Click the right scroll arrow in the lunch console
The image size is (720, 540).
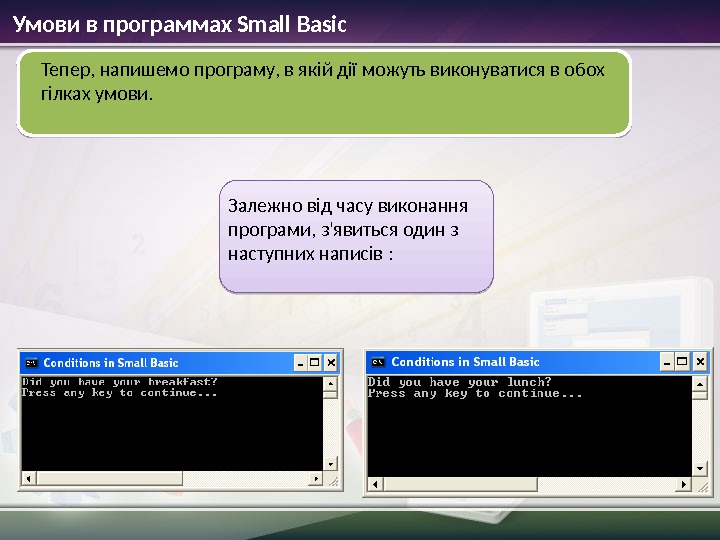coord(684,484)
